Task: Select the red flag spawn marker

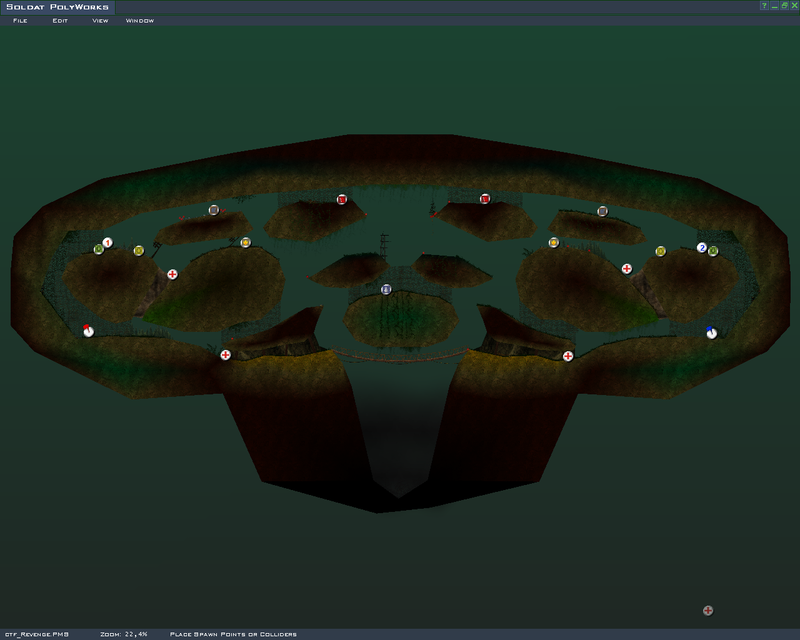Action: coord(88,331)
